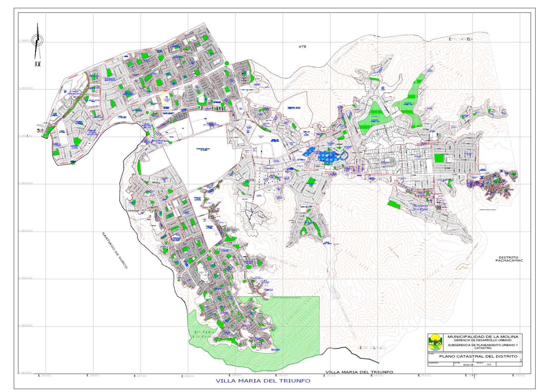
Task: Select the 'N 8665000' grid coordinate
Action: tap(25, 88)
